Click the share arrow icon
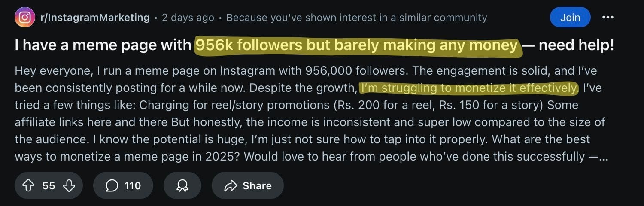This screenshot has width=644, height=206. tap(231, 185)
